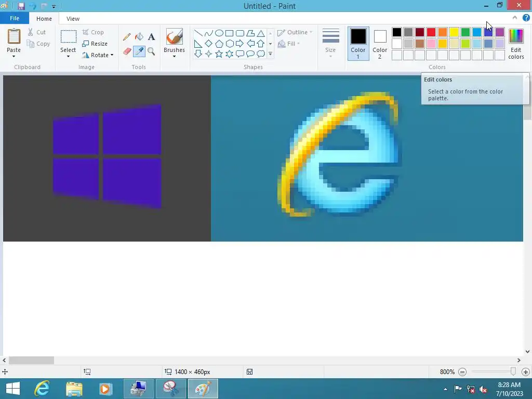Choose the Rounded rectangle shape
The height and width of the screenshot is (399, 532).
240,33
